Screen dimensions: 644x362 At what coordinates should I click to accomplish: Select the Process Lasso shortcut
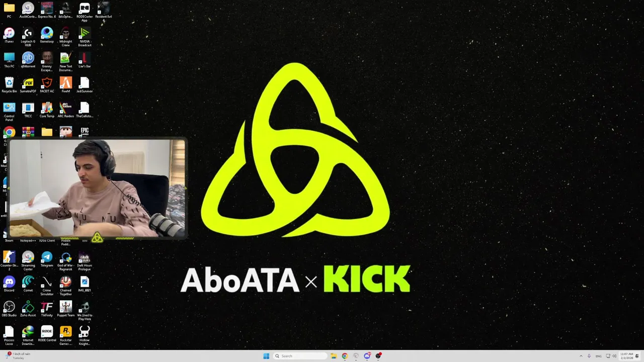click(9, 336)
